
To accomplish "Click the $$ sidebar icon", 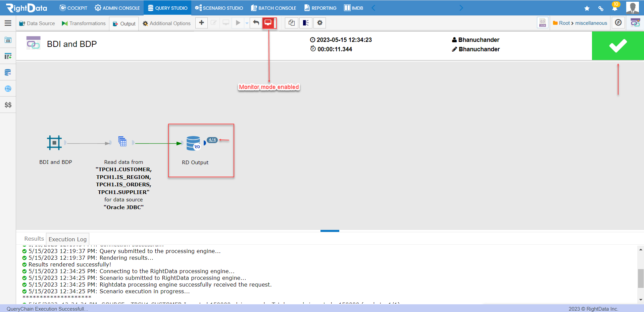I will pos(8,105).
